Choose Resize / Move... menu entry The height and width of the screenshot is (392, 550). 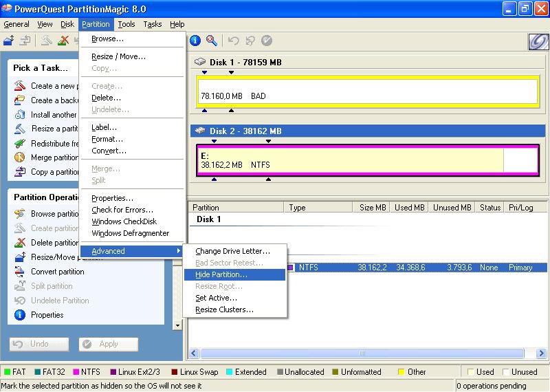(132, 56)
